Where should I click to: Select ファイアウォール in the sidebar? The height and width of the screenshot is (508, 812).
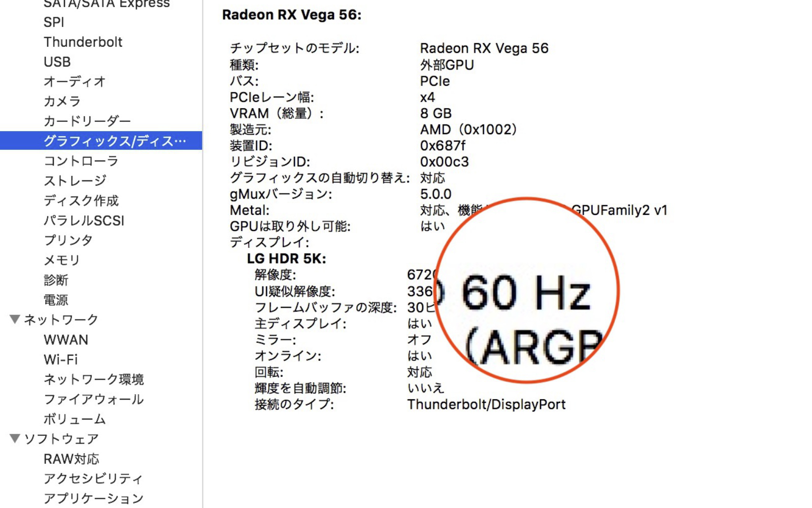click(94, 399)
